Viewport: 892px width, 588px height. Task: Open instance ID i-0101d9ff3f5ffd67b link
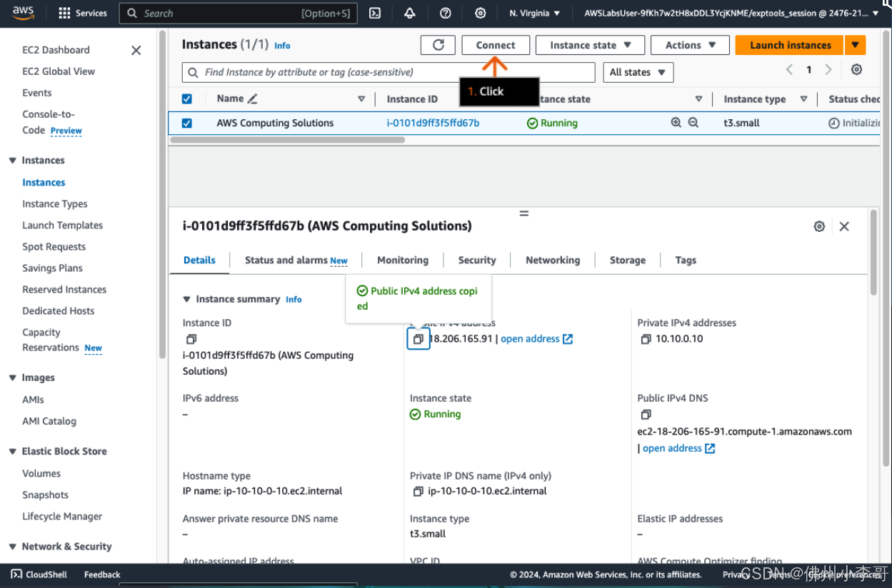coord(433,123)
